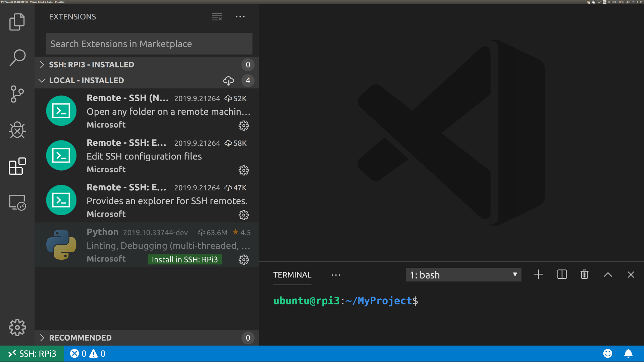Open the Source Control view
644x362 pixels.
point(17,94)
